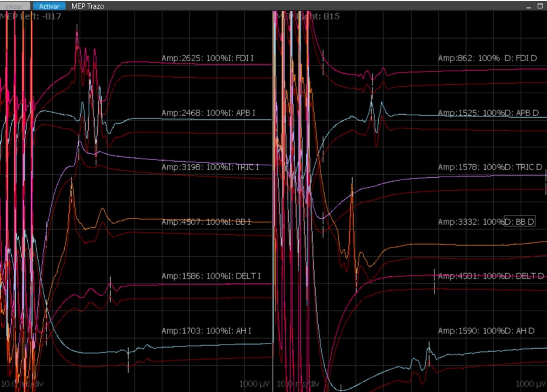Select the BB I amplitude label
The image size is (547, 392).
pyautogui.click(x=206, y=221)
